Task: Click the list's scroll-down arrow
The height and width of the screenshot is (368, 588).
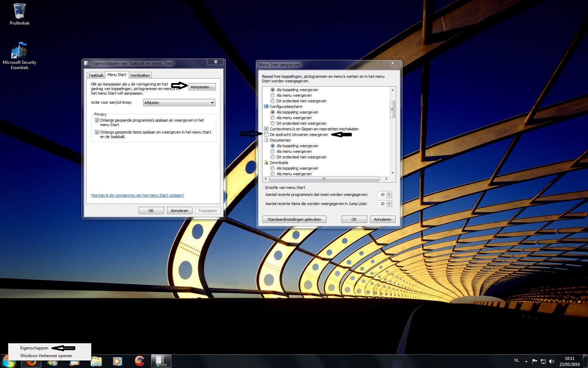Action: point(393,173)
